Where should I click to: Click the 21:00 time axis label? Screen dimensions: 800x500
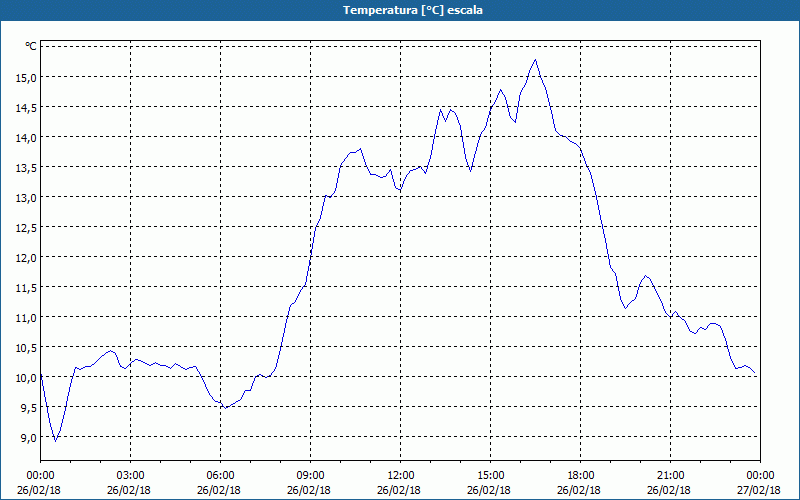(670, 476)
